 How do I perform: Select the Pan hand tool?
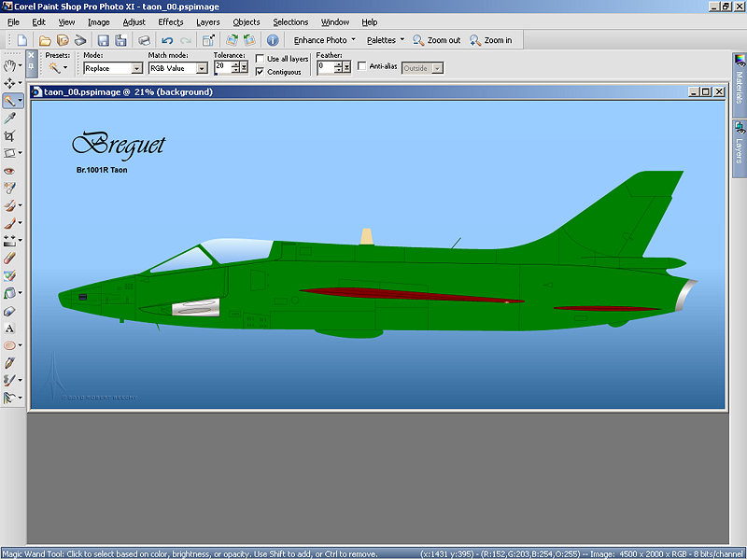tap(9, 65)
